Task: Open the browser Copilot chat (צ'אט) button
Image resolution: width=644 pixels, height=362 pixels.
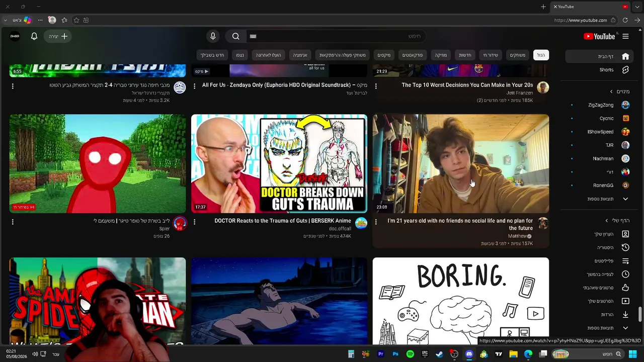Action: [22, 20]
